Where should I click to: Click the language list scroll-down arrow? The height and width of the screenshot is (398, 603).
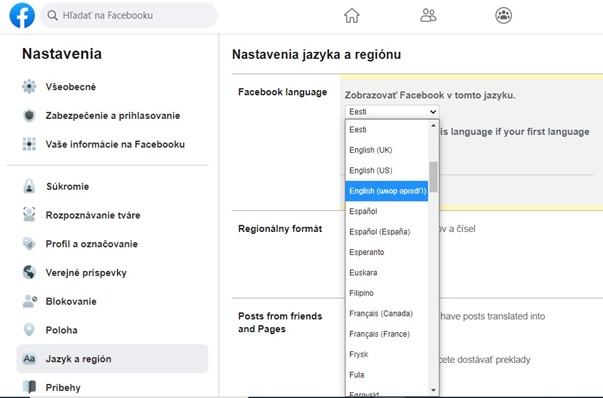click(433, 390)
